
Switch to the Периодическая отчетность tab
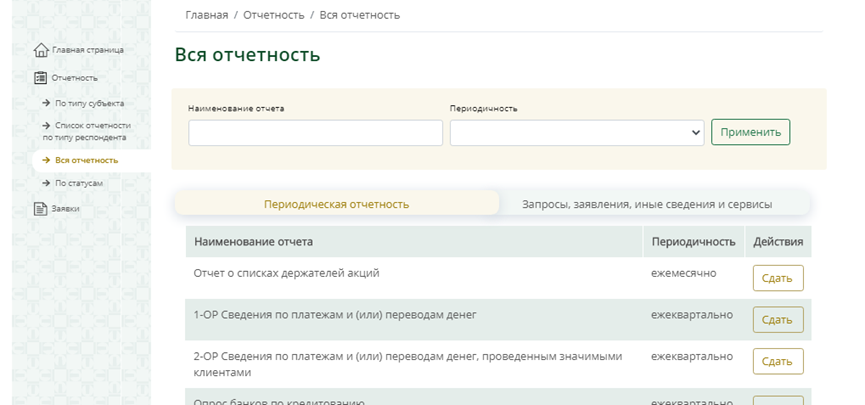(x=336, y=204)
